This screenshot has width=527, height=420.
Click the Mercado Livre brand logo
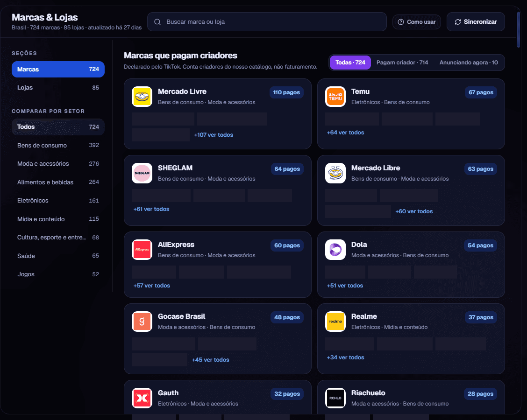(142, 97)
